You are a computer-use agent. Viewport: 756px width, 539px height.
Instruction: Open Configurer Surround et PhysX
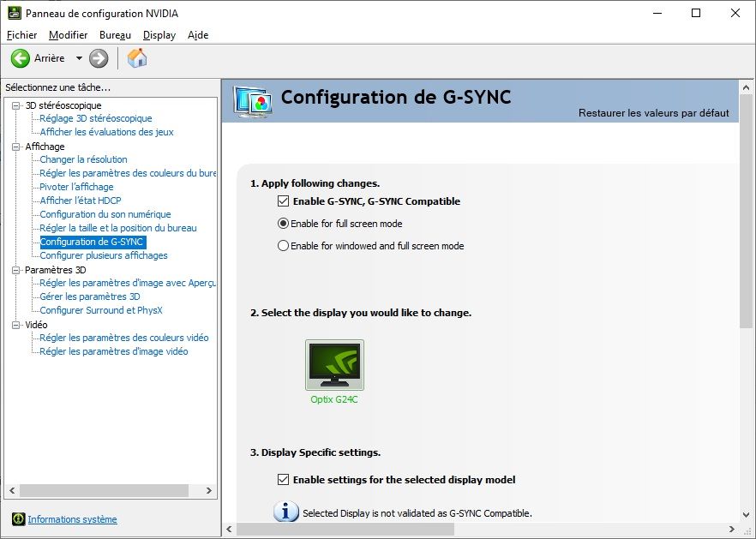click(101, 310)
